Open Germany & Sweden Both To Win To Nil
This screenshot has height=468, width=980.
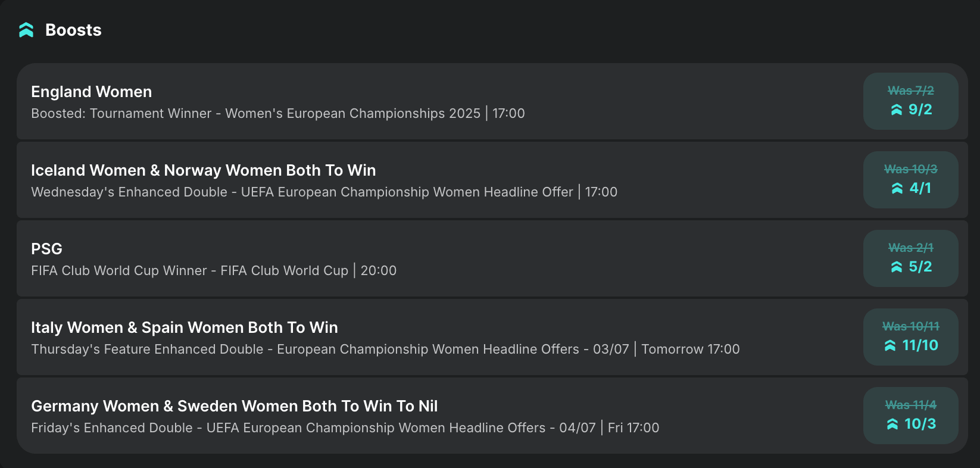[x=235, y=406]
